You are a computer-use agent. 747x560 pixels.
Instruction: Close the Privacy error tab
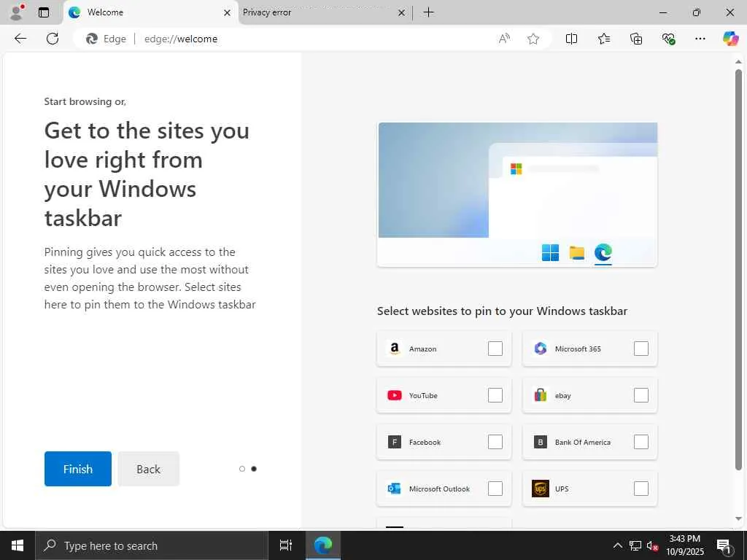(x=402, y=13)
